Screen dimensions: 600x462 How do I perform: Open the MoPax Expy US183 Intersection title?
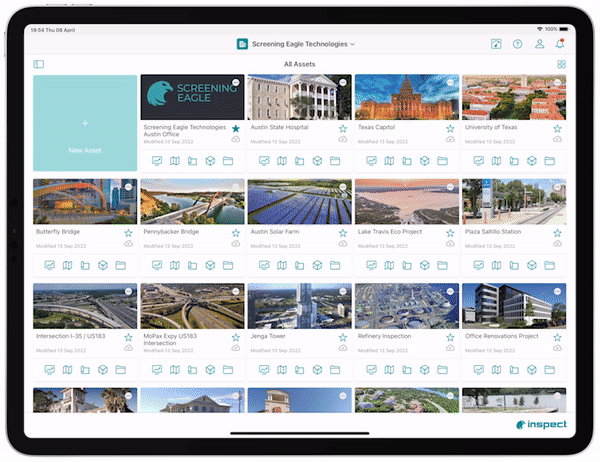tap(170, 340)
